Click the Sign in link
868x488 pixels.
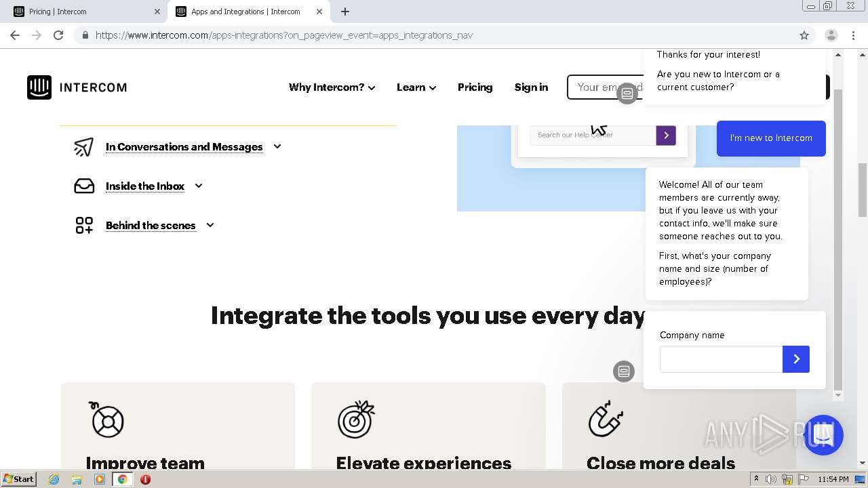point(531,87)
